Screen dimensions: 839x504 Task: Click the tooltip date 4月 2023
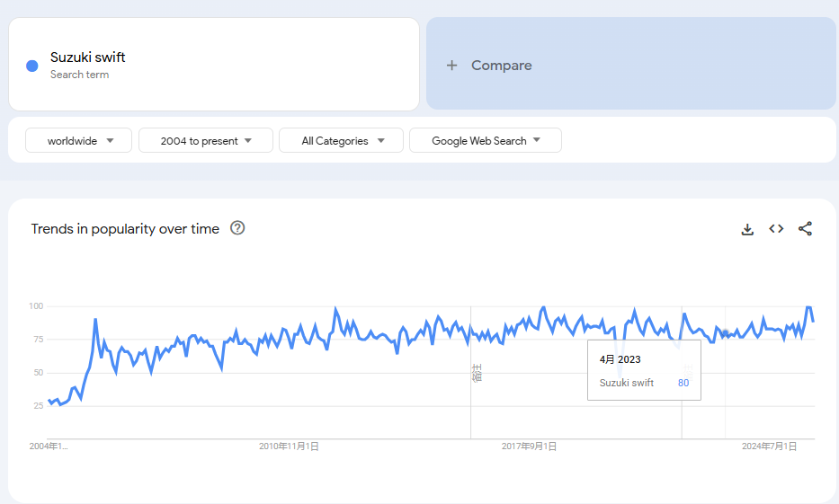pyautogui.click(x=620, y=359)
